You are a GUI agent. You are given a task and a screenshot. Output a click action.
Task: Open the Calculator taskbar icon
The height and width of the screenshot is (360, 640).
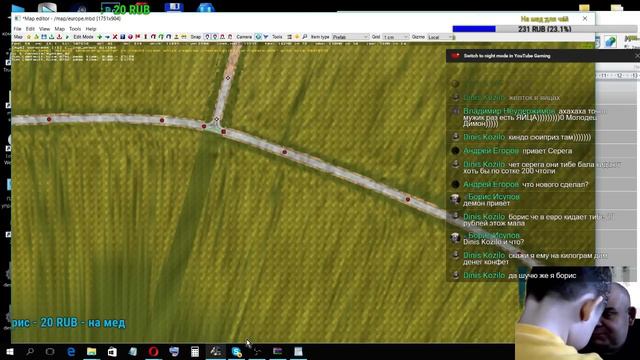tap(195, 351)
